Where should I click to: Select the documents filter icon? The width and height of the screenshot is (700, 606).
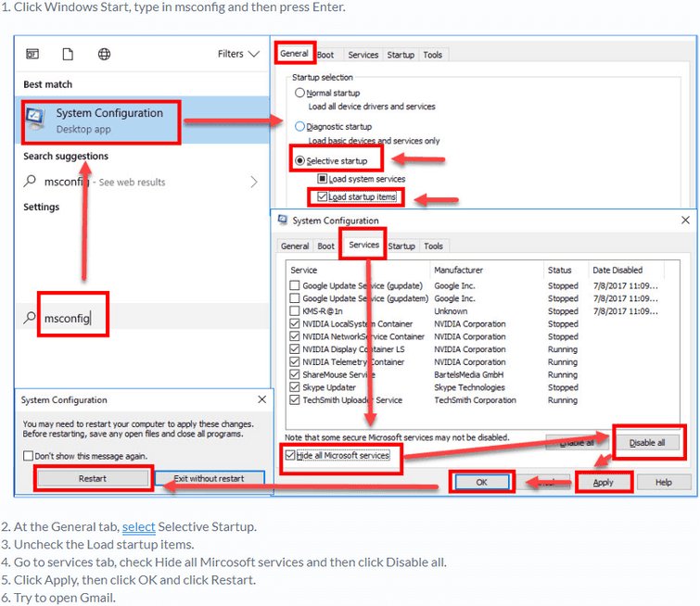coord(68,54)
